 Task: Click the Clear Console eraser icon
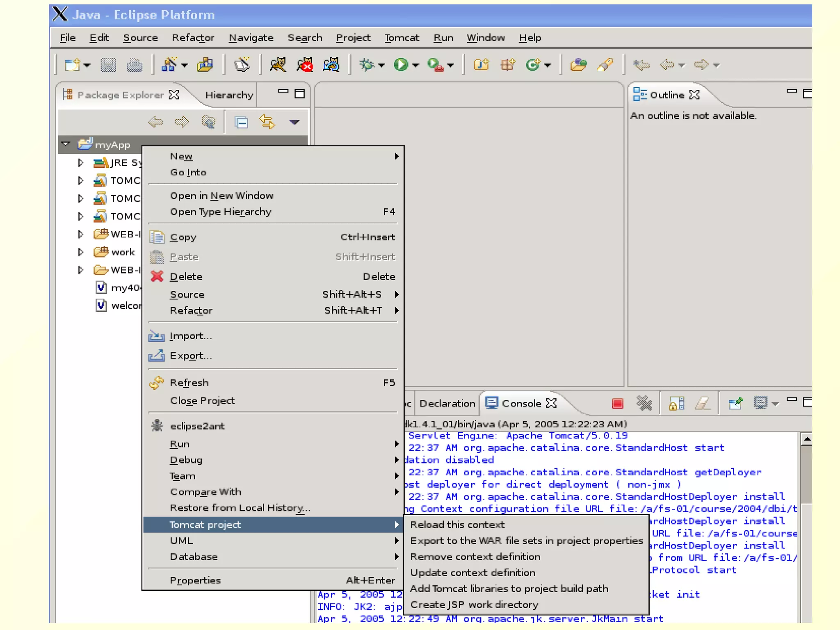[703, 404]
